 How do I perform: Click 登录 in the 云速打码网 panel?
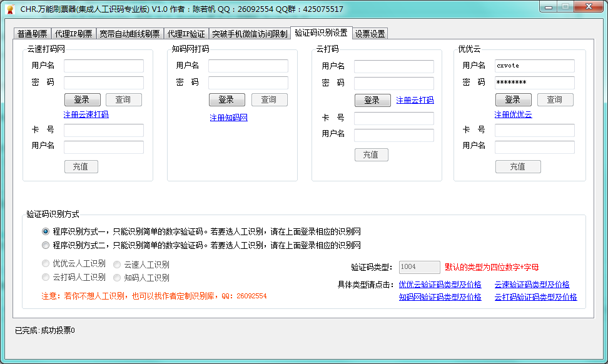click(x=82, y=99)
